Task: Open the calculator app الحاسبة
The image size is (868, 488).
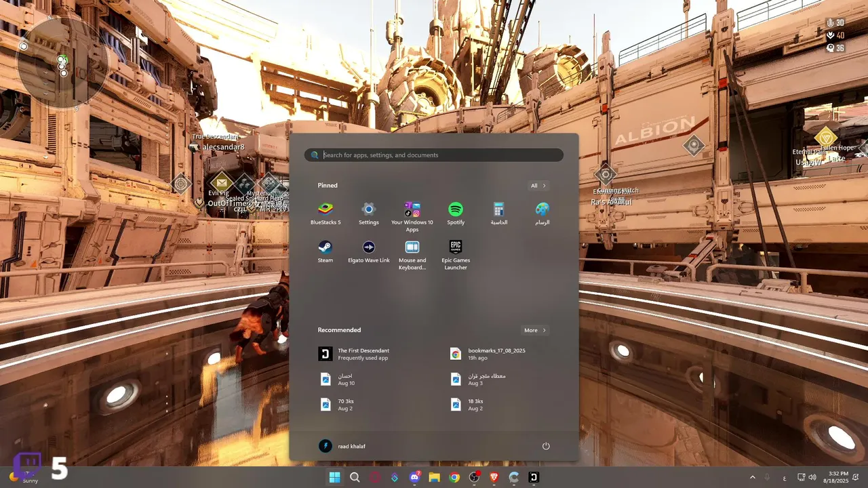Action: (x=499, y=213)
